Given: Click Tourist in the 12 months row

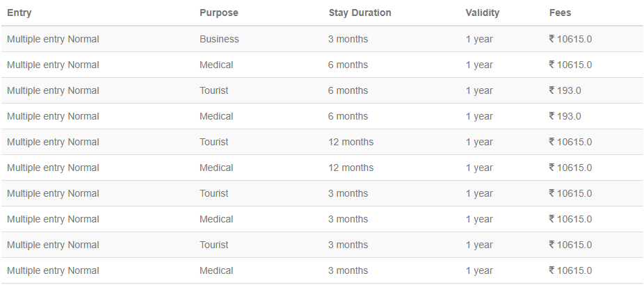Looking at the screenshot, I should (x=214, y=142).
